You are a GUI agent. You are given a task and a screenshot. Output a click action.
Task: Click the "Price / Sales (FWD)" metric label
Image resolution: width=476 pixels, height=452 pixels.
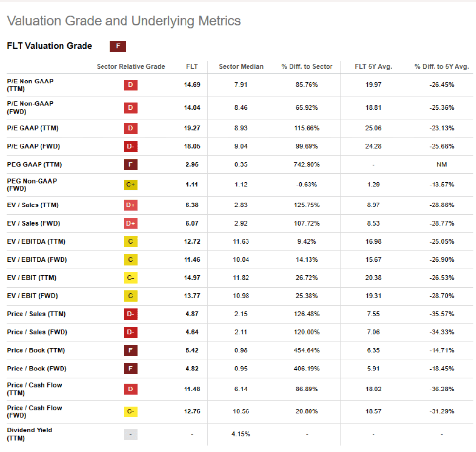click(37, 332)
